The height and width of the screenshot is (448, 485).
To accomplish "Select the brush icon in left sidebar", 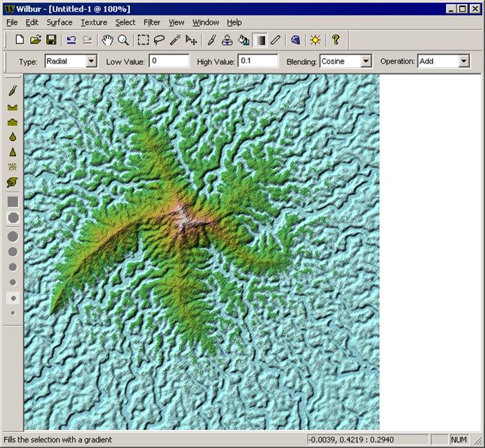I will (12, 91).
